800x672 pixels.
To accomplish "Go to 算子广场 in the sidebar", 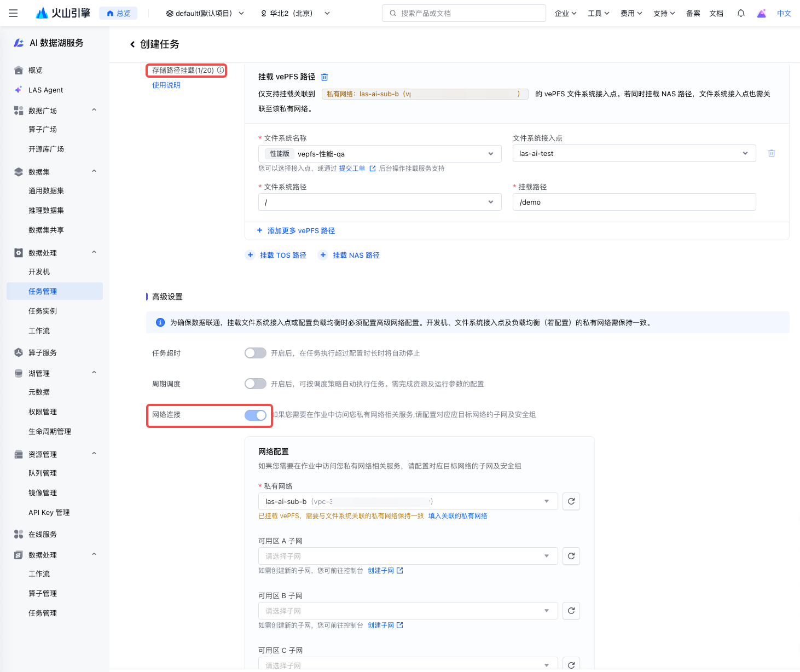I will [x=43, y=129].
